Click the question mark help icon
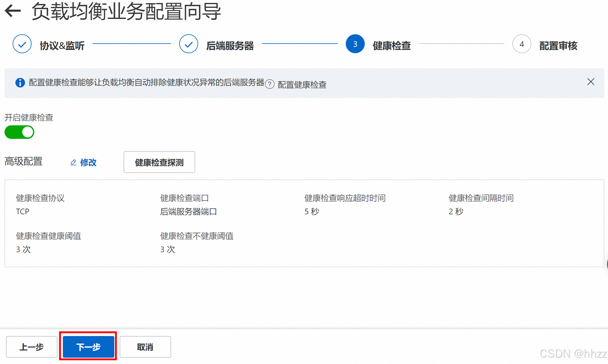The image size is (608, 364). 270,84
